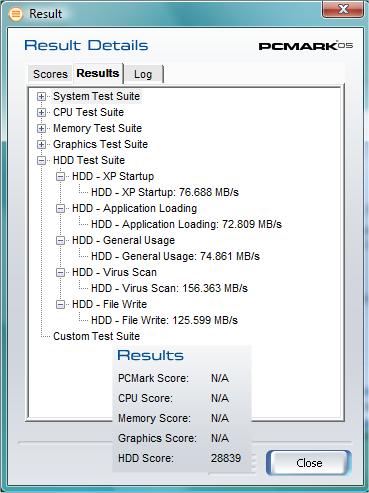Click the orange Result window icon
Screen dimensions: 369x493
coord(16,14)
